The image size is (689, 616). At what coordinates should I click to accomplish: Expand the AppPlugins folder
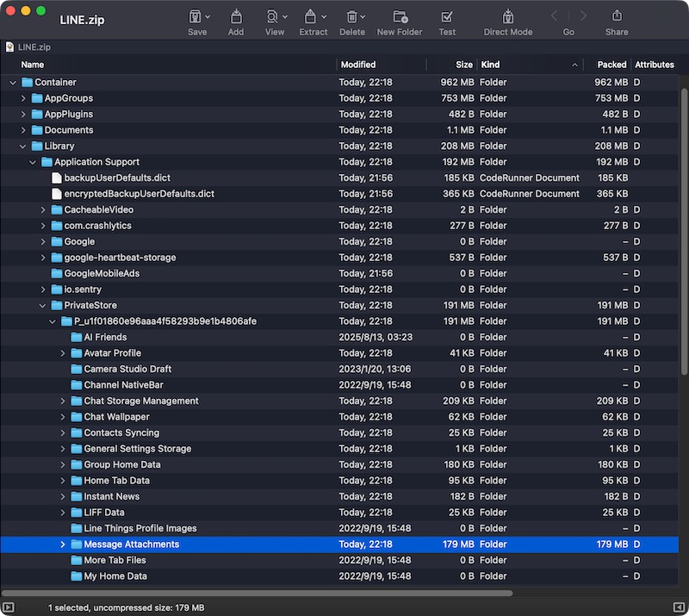pyautogui.click(x=23, y=115)
